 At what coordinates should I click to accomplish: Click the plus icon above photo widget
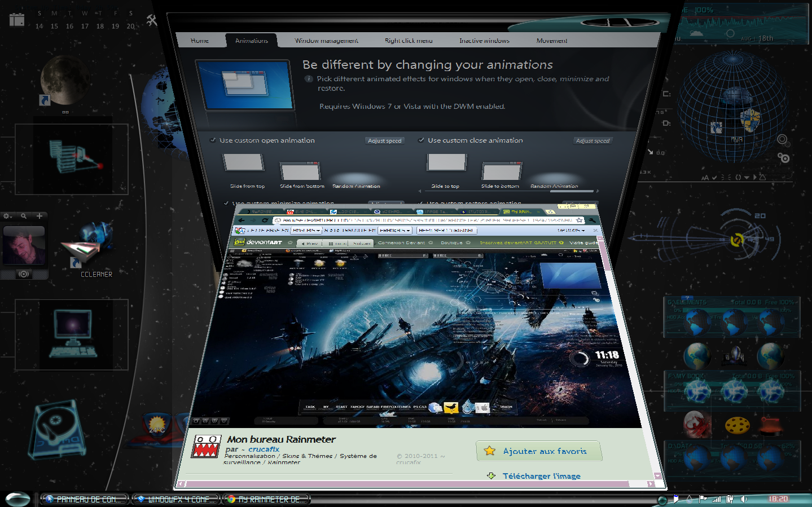39,216
